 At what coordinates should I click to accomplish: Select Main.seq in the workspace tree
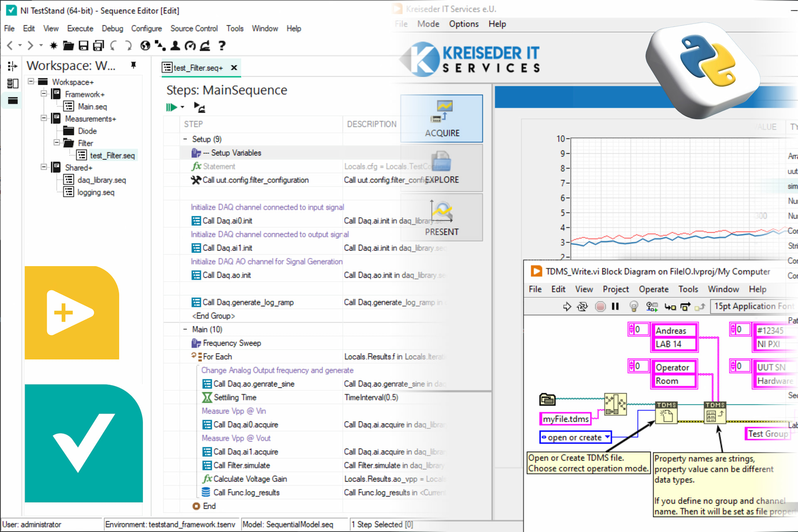[x=92, y=106]
